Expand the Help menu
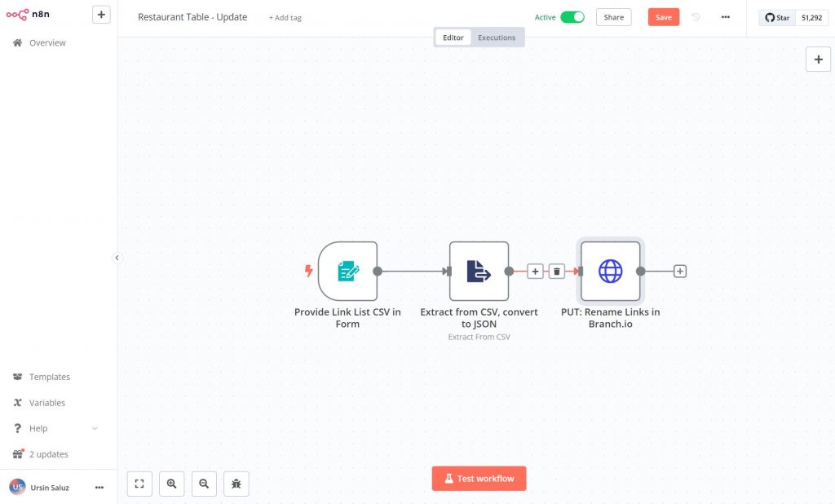Viewport: 835px width, 504px height. coord(55,428)
